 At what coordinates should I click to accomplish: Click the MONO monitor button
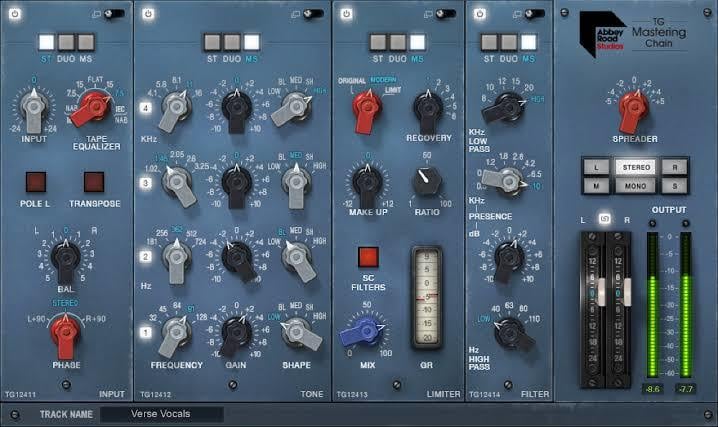pyautogui.click(x=636, y=186)
